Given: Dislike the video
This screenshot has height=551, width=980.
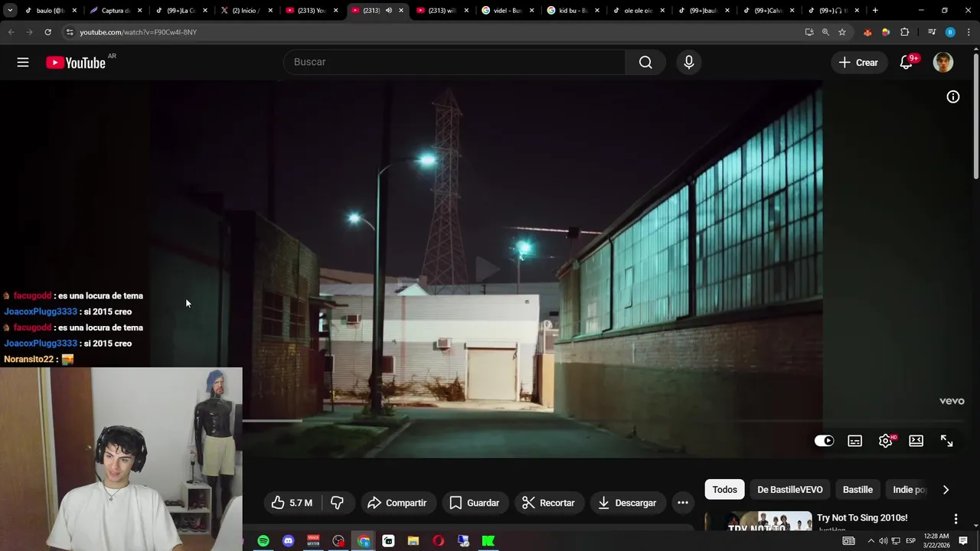Looking at the screenshot, I should click(337, 503).
